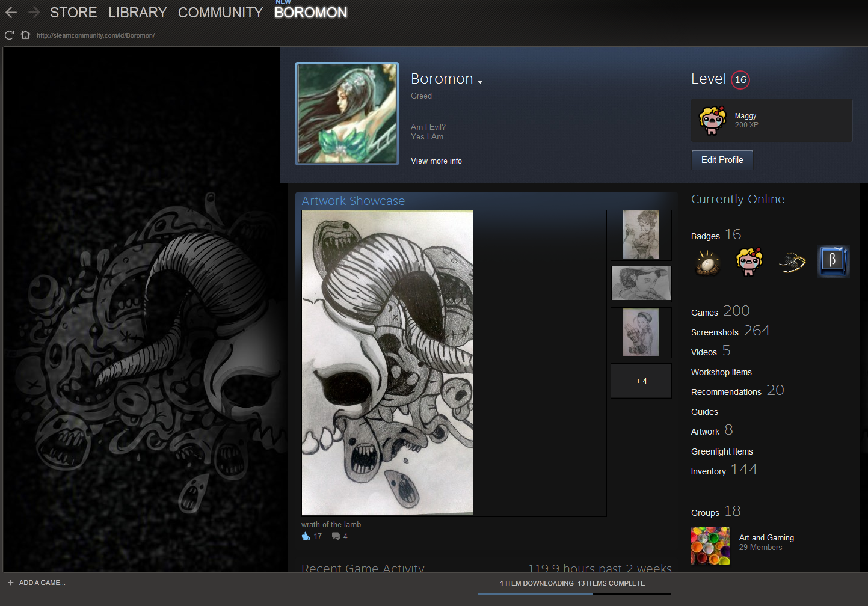The width and height of the screenshot is (868, 606).
Task: Switch to the STORE tab
Action: [x=73, y=12]
